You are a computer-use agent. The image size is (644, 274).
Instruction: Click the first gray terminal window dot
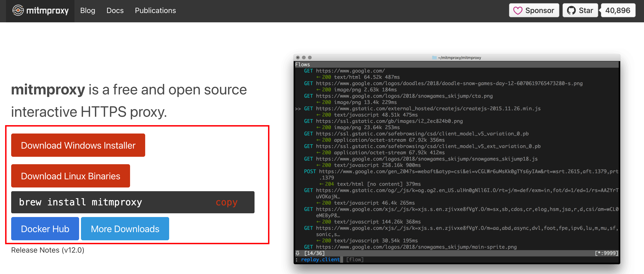298,57
